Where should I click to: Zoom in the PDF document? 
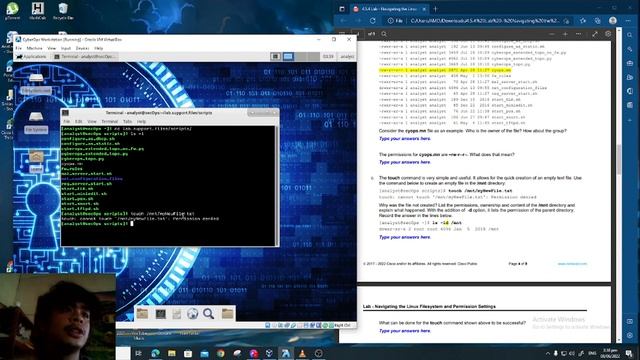565,34
